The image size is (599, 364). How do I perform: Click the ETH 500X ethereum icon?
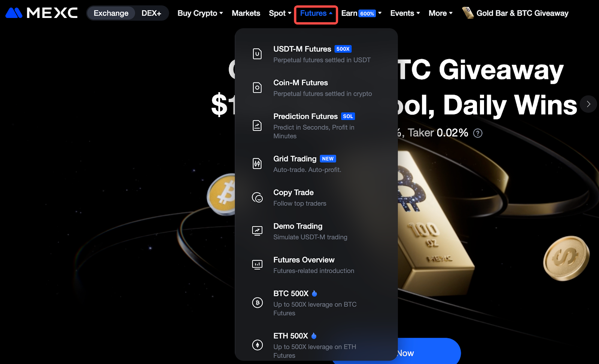[x=257, y=345]
